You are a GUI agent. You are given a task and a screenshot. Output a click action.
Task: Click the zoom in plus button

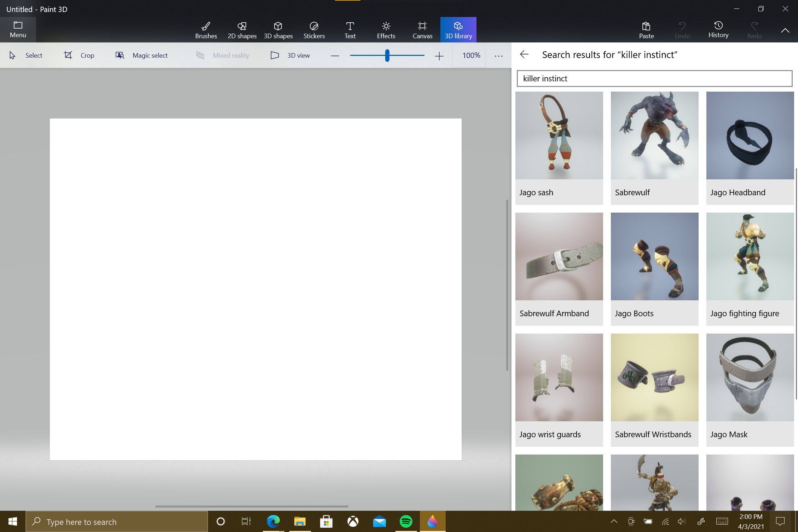click(439, 56)
